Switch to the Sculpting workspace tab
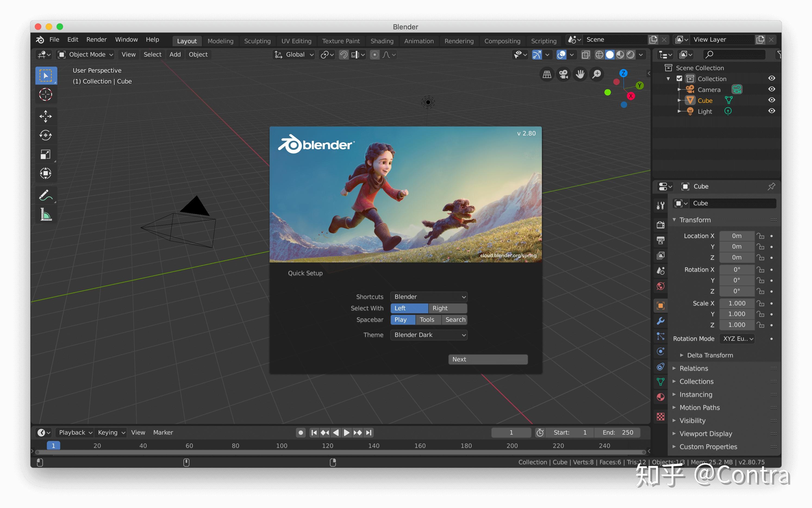This screenshot has width=812, height=508. (x=257, y=41)
